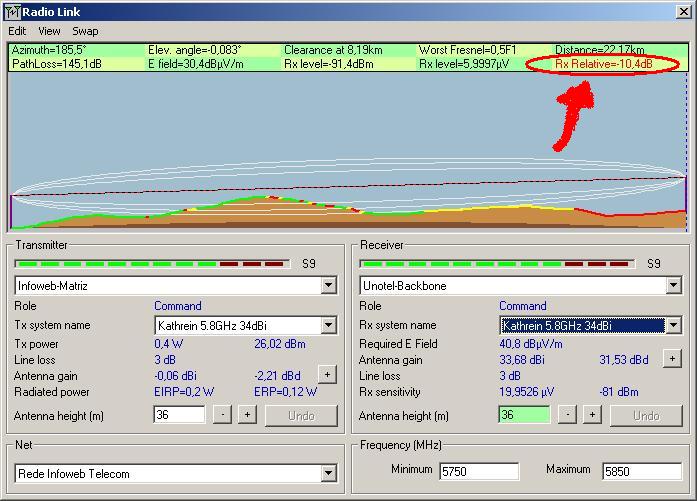Viewport: 697px width, 501px height.
Task: Increase receiver antenna height with plus button
Action: coord(591,415)
